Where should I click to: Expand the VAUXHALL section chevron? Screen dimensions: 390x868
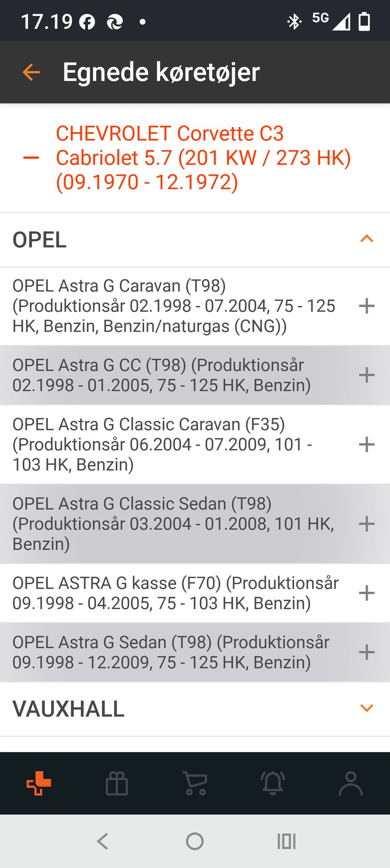tap(366, 708)
